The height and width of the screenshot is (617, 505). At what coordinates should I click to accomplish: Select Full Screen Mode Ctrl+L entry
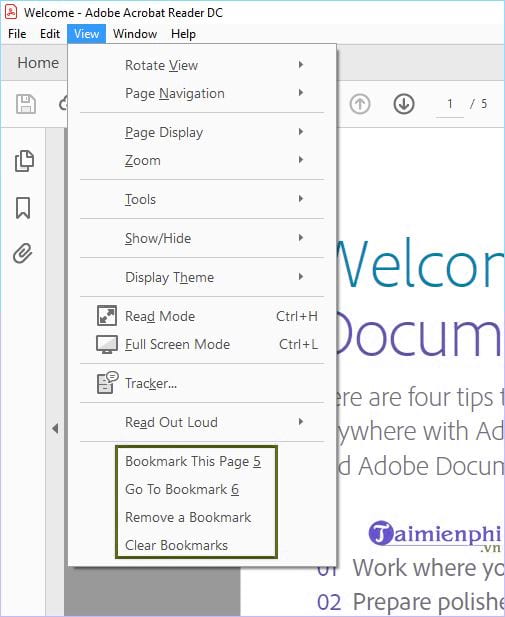202,344
